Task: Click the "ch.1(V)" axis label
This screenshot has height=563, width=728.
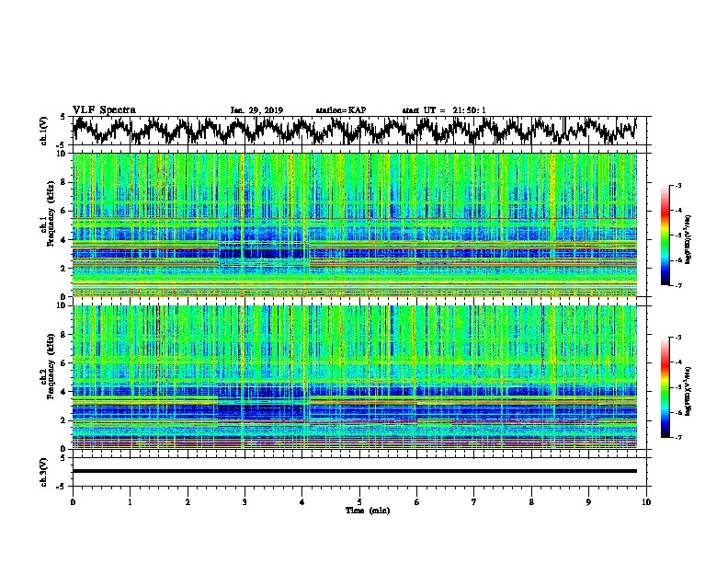Action: [44, 131]
